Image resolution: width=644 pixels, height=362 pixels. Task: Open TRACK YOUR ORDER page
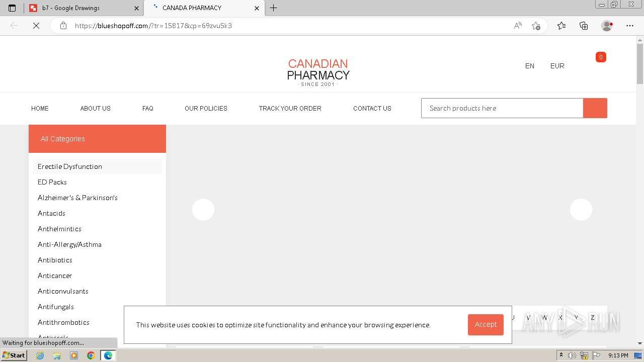(290, 108)
